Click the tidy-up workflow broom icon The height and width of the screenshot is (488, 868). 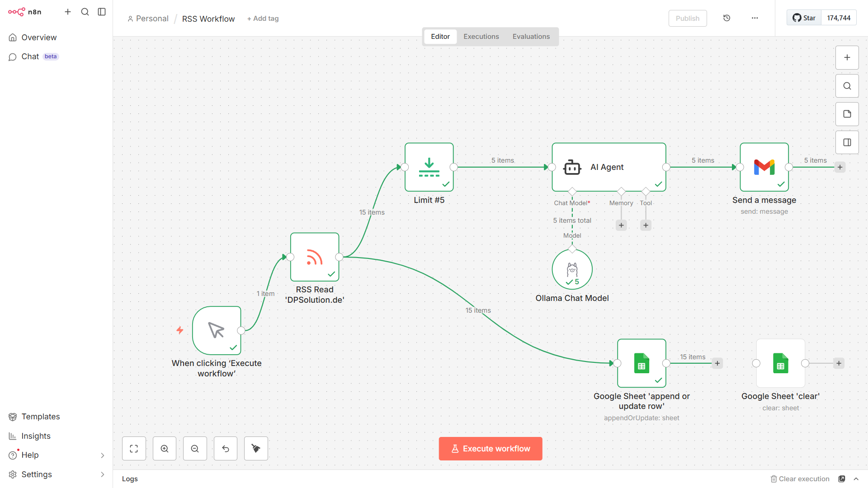click(x=256, y=449)
